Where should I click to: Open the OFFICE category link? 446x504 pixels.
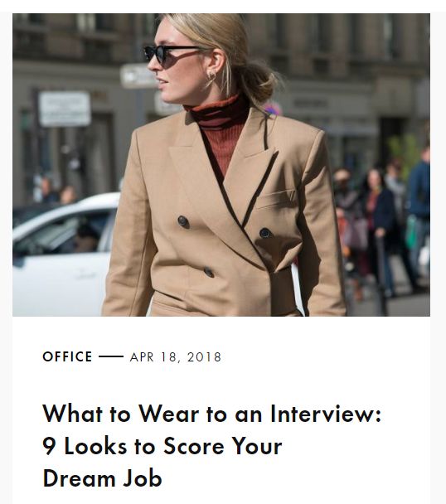click(x=67, y=356)
